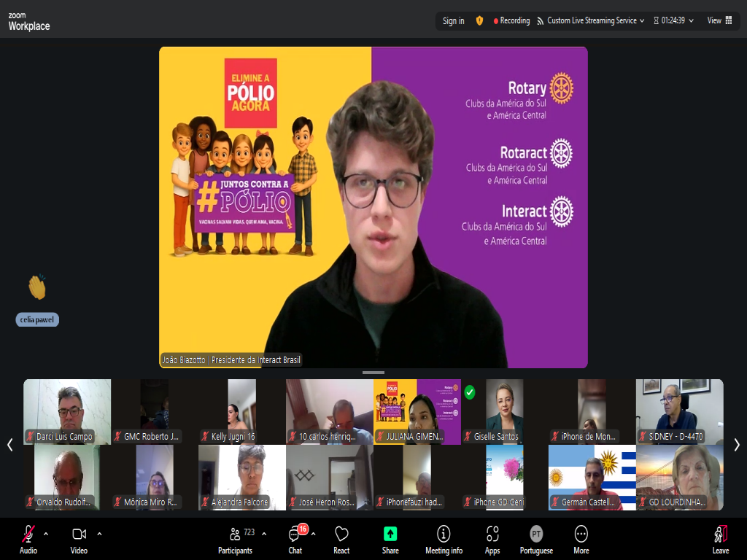Expand audio options arrow beside Audio
This screenshot has width=747, height=560.
pos(46,534)
